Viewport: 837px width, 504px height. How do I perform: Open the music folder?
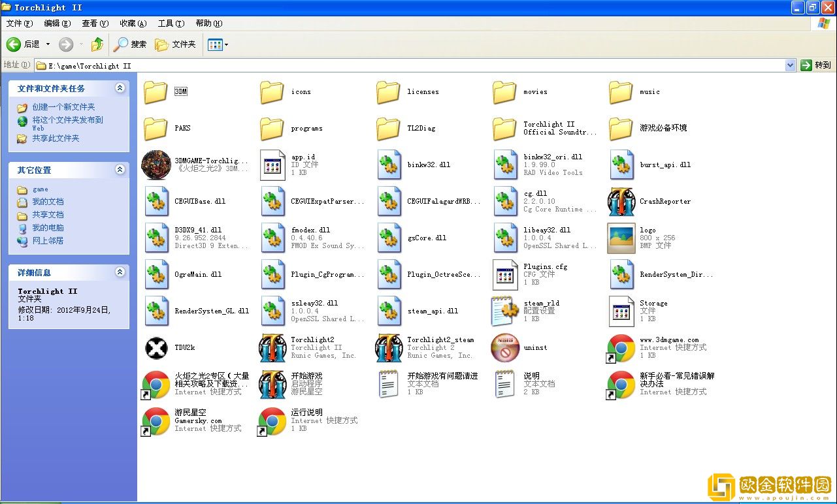[x=621, y=92]
